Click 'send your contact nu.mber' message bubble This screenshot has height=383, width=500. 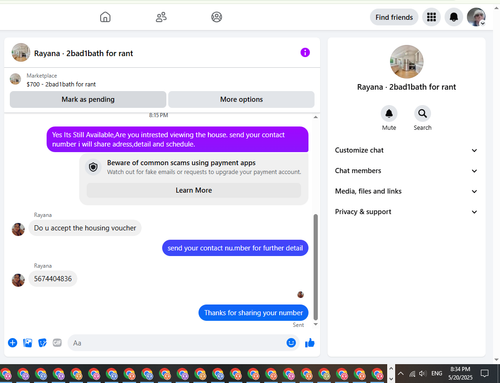pos(235,248)
